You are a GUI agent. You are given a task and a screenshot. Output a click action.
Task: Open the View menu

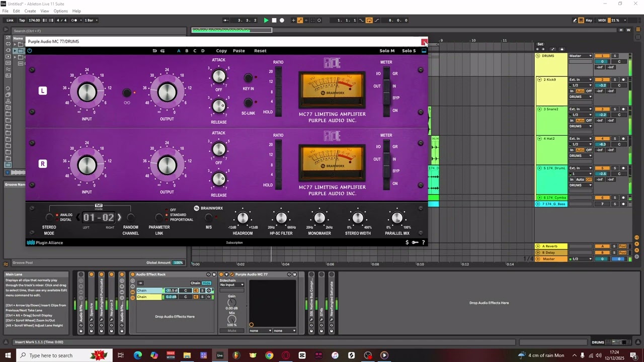45,11
